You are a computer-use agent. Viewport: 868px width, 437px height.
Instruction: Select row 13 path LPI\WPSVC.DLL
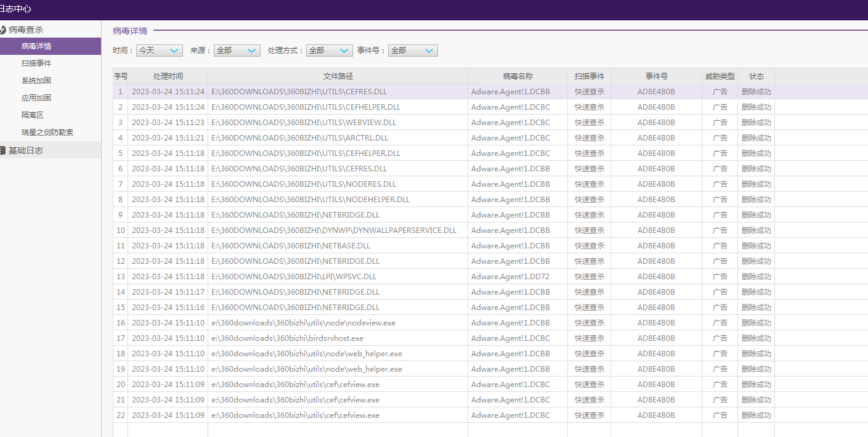click(294, 277)
